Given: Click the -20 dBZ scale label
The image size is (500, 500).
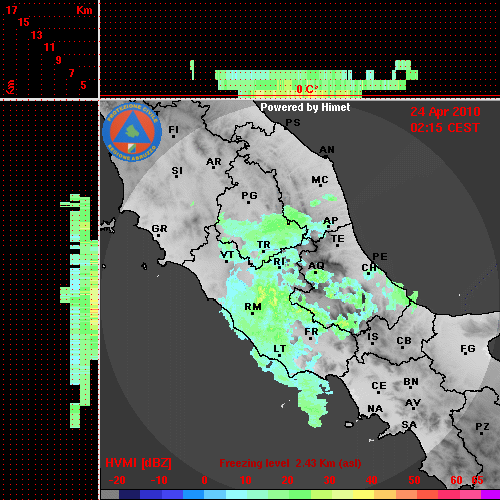Looking at the screenshot, I should tap(117, 480).
